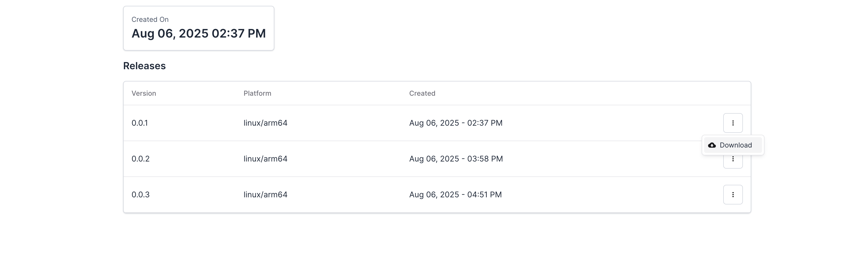This screenshot has width=868, height=268.
Task: Click the 02:37 PM created date cell
Action: point(456,123)
